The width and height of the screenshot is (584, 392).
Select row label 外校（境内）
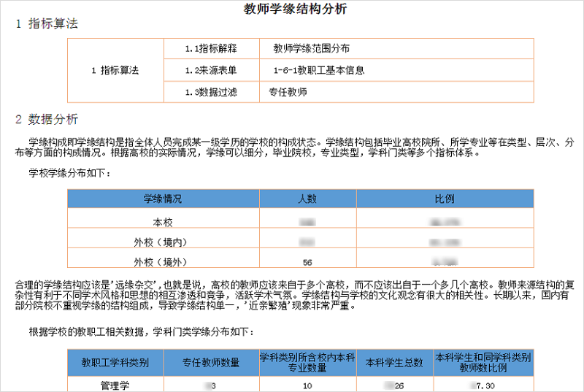point(161,243)
